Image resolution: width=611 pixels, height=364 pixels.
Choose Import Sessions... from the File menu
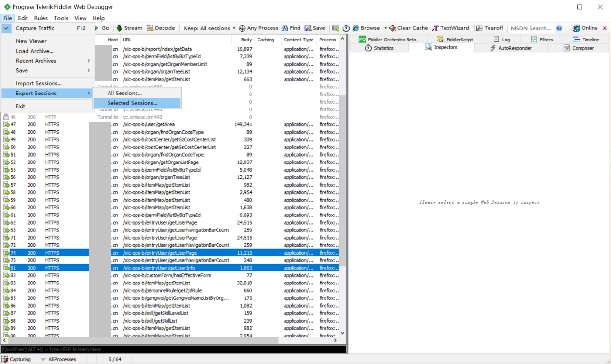coord(48,83)
